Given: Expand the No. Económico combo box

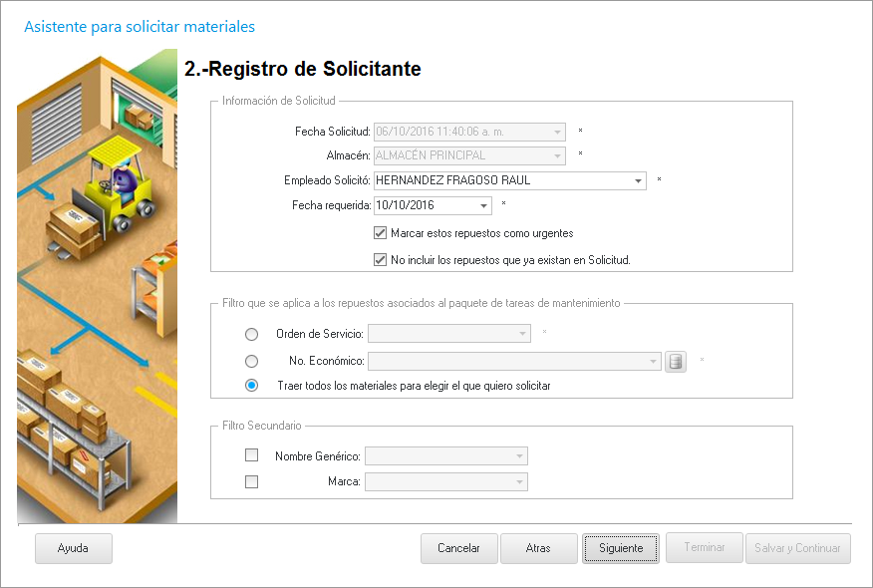Looking at the screenshot, I should [653, 361].
